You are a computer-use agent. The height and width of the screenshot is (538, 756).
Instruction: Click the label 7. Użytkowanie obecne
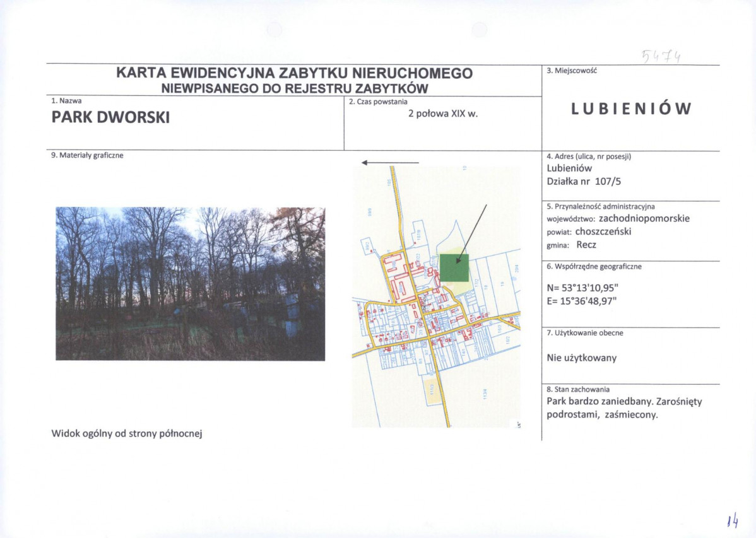585,333
